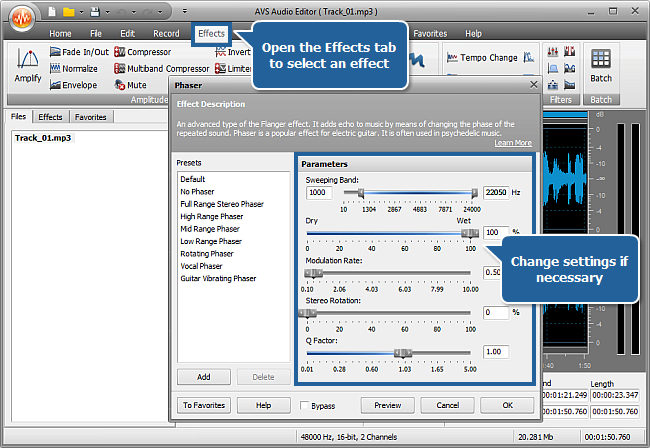Screen dimensions: 650x448
Task: Open the Envelope effect
Action: pyautogui.click(x=73, y=85)
